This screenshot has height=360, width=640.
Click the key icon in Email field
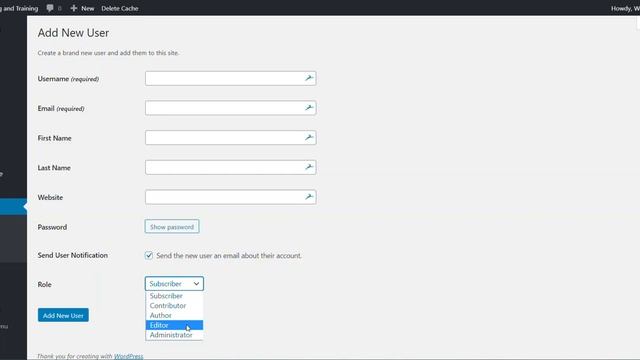coord(309,108)
